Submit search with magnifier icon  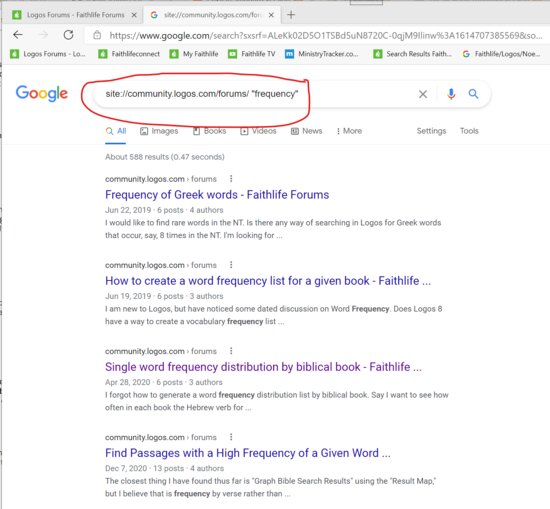coord(473,94)
